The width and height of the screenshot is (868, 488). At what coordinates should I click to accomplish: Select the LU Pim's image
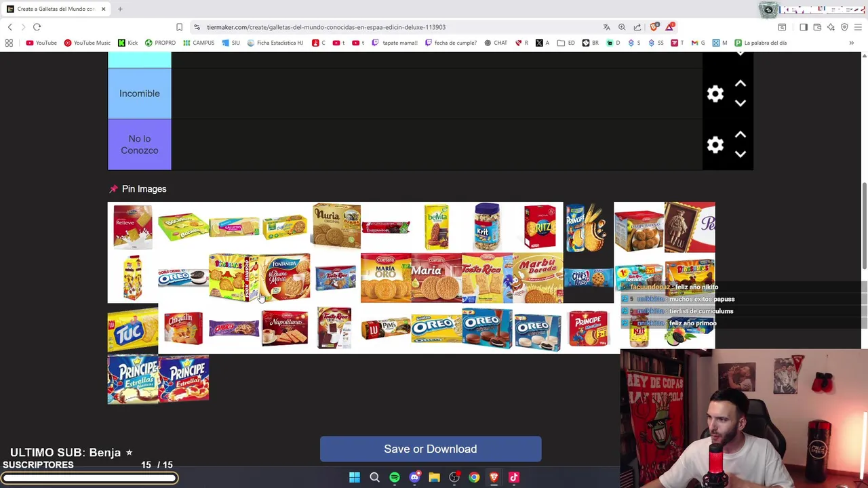(x=386, y=329)
